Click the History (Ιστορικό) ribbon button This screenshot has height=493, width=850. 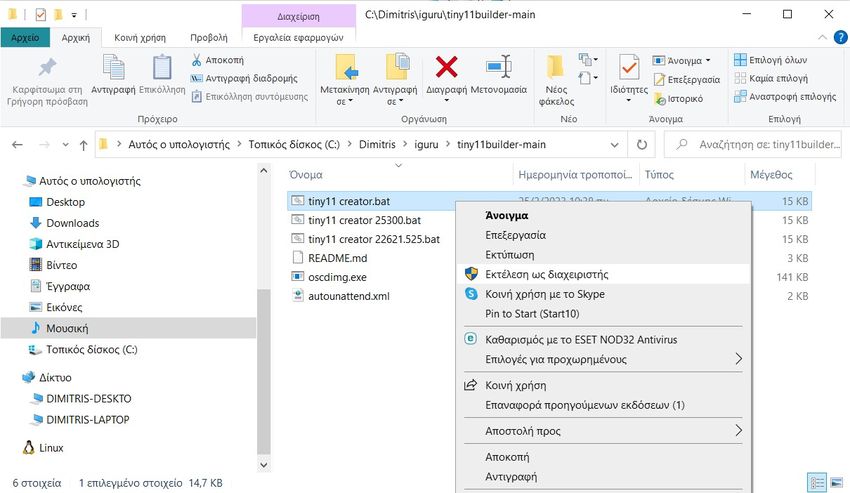tap(679, 99)
